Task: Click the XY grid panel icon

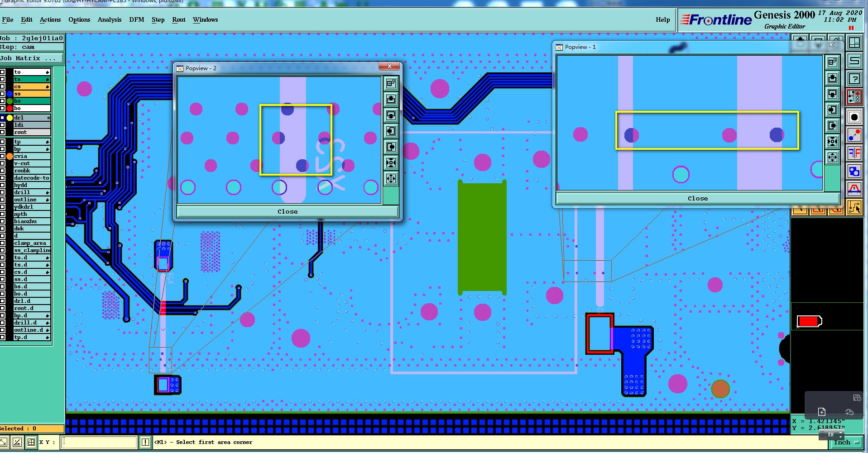Action: click(x=854, y=43)
